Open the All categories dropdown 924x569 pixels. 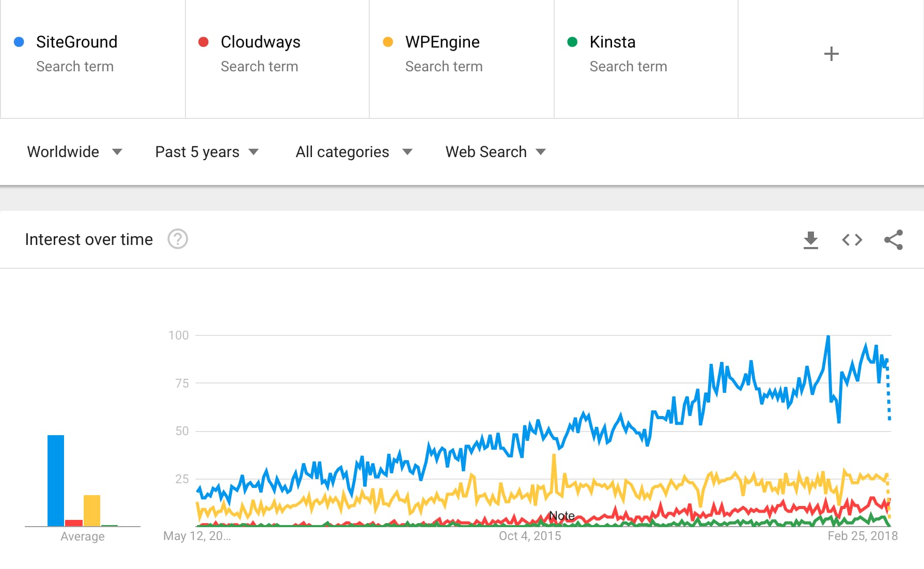[x=353, y=151]
